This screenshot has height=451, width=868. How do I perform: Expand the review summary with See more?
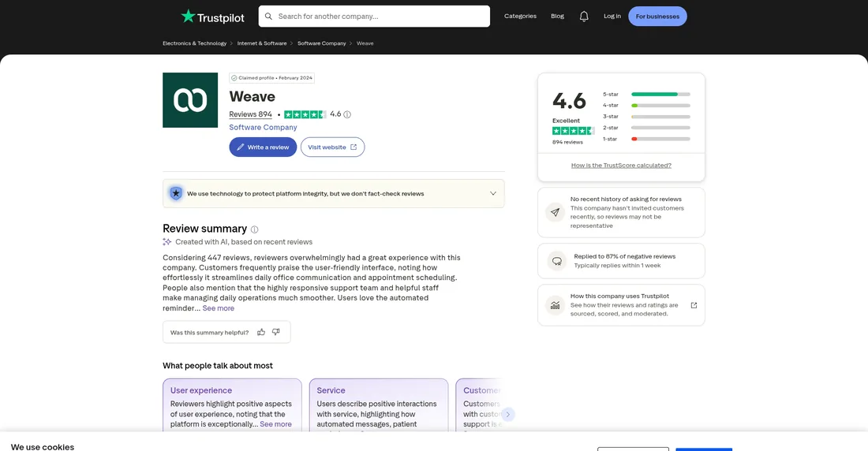tap(218, 308)
